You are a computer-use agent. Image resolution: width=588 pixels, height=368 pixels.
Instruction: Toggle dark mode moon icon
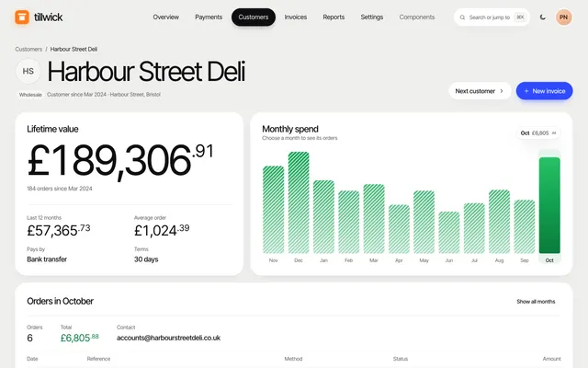[543, 17]
